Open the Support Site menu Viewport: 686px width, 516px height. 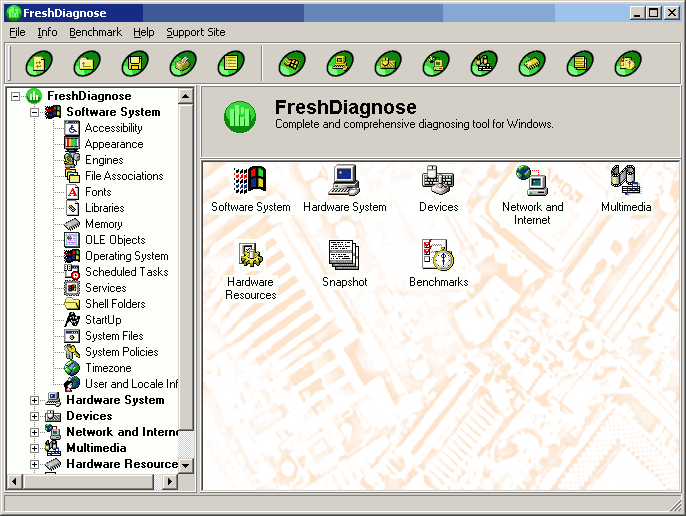[196, 32]
